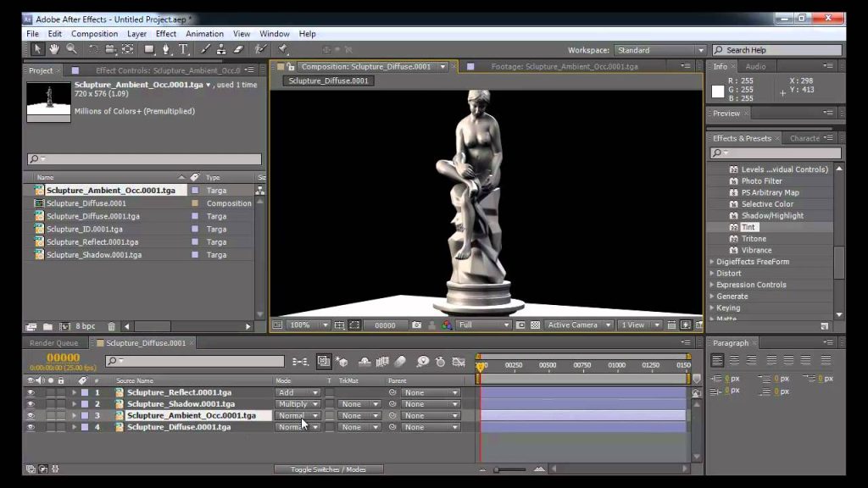Screen dimensions: 868x488
Task: Hide the Sclupture_Diffuse.0001.tga layer in timeline
Action: 31,427
